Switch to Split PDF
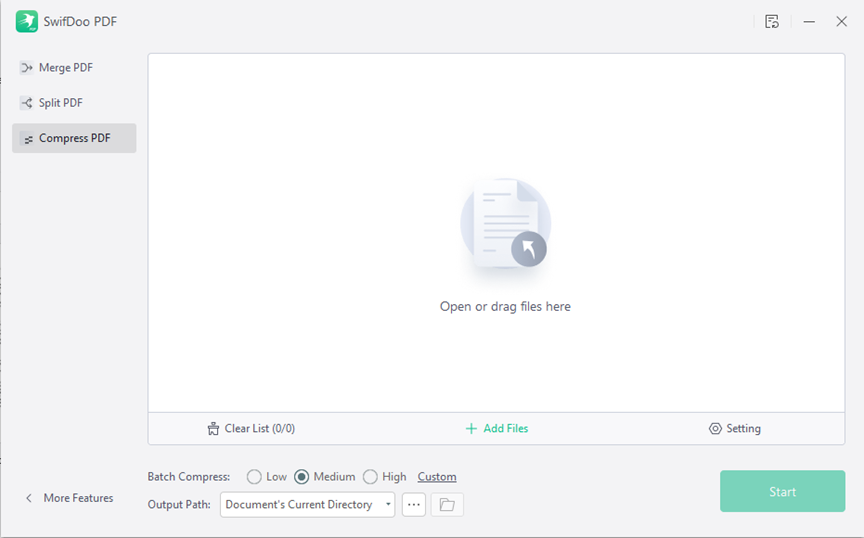Image resolution: width=864 pixels, height=538 pixels. coord(74,103)
